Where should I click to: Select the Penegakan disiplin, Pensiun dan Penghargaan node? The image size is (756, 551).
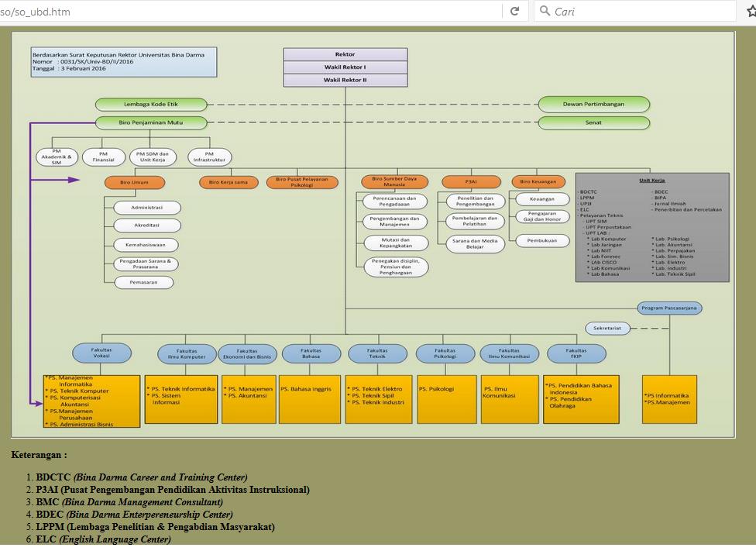396,267
